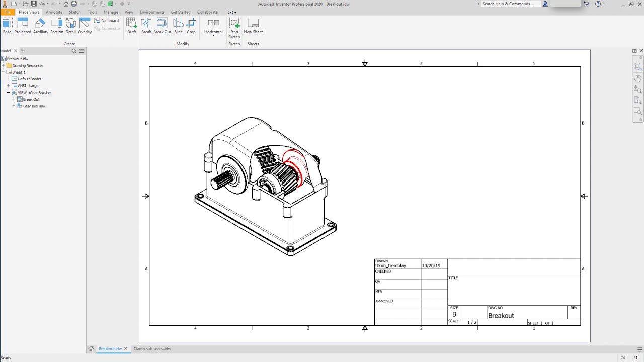This screenshot has height=362, width=644.
Task: Toggle the tiled window layout button
Action: [634, 51]
